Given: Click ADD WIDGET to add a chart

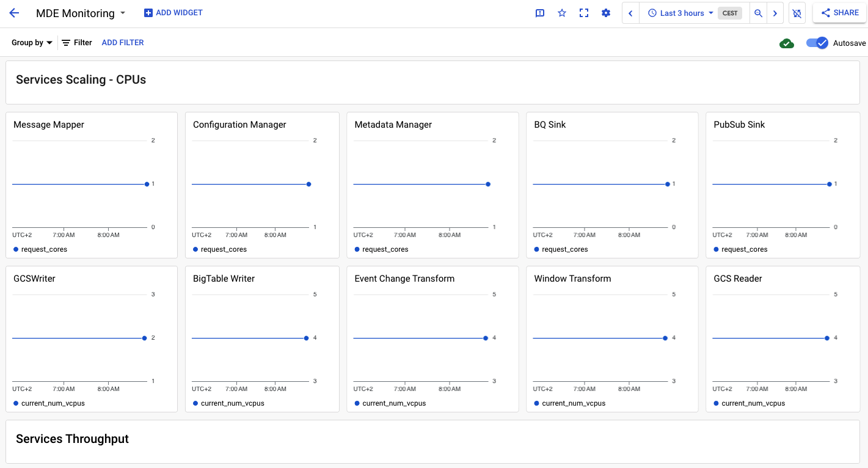Looking at the screenshot, I should point(172,12).
